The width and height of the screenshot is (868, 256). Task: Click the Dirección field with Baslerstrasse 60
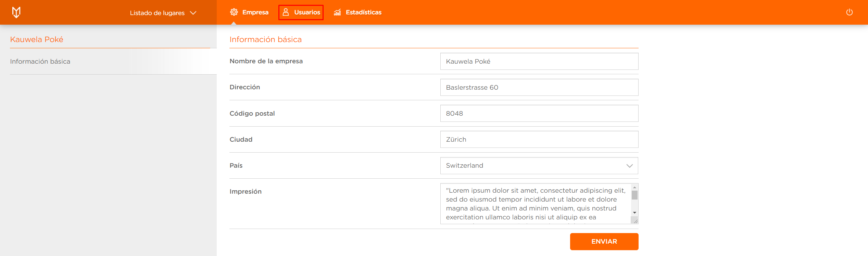539,87
